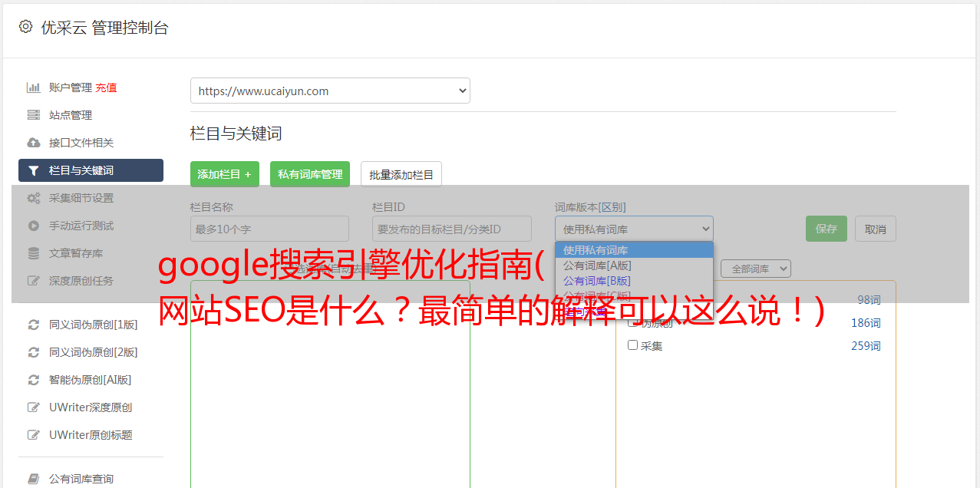Click the 添加栏目 + button
Viewport: 980px width, 488px height.
click(225, 174)
